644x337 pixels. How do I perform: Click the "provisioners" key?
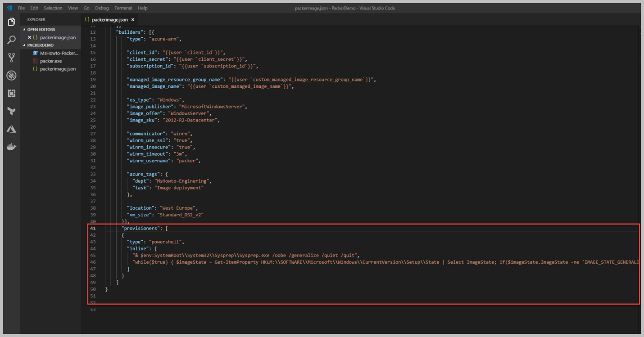point(141,228)
